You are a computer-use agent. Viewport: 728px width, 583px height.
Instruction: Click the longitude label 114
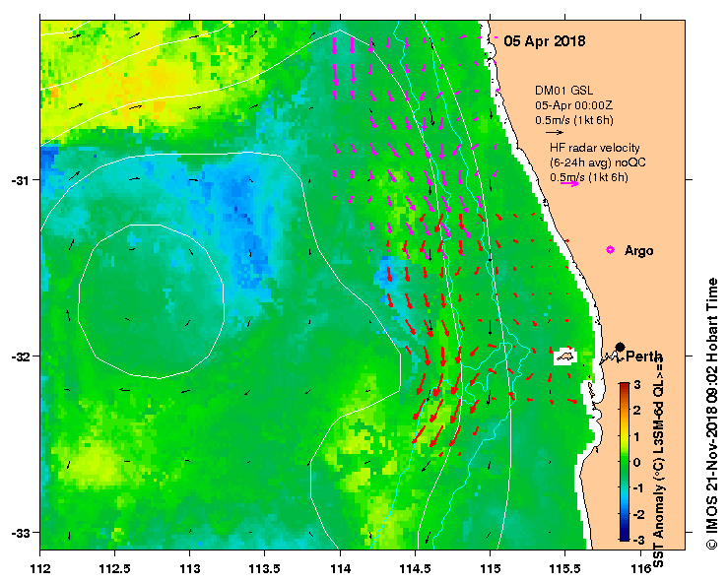(340, 568)
